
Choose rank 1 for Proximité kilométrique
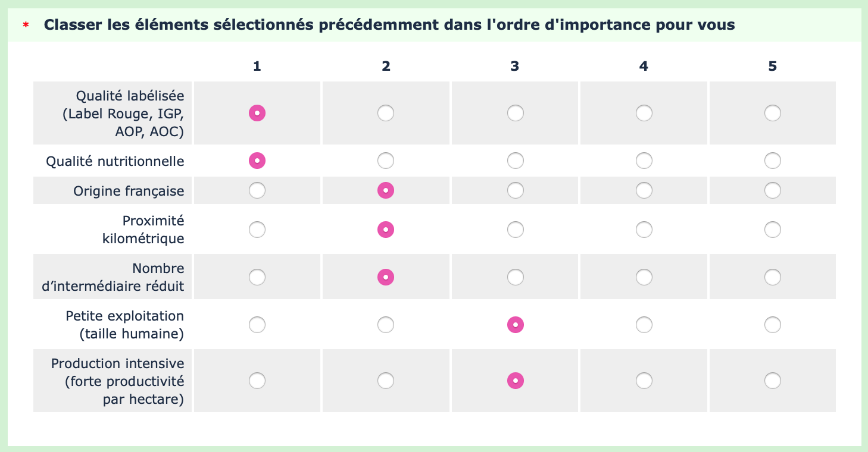[x=257, y=230]
